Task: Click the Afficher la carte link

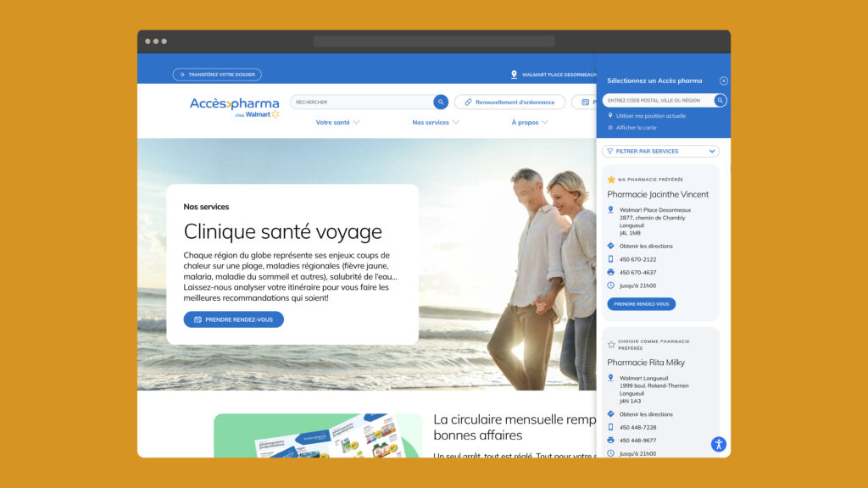Action: click(636, 127)
